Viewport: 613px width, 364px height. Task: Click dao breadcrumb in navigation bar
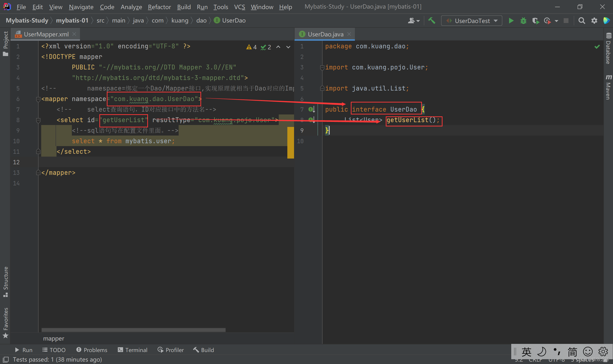coord(201,21)
